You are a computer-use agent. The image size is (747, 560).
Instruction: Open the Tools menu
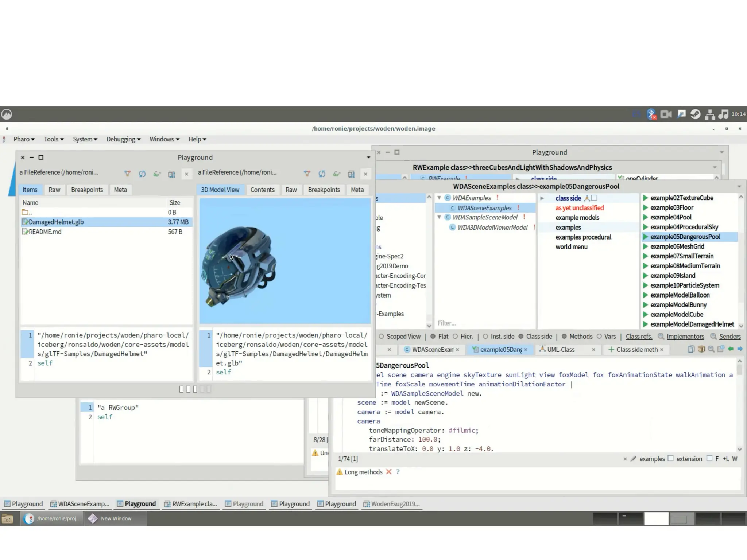click(x=54, y=139)
